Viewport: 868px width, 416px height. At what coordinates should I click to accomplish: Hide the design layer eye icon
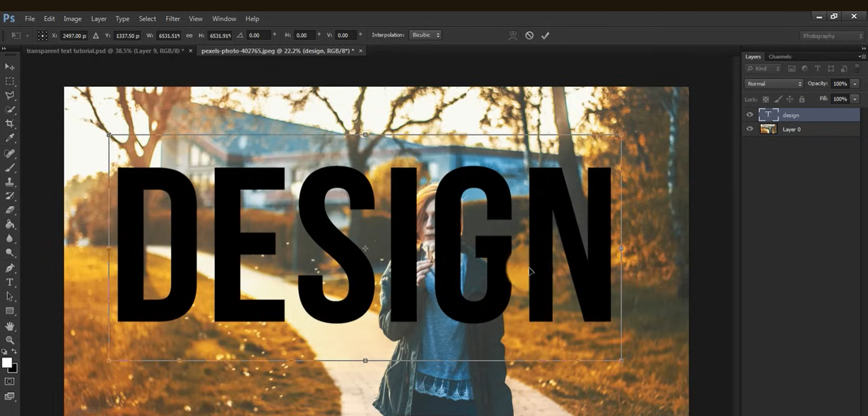(749, 115)
